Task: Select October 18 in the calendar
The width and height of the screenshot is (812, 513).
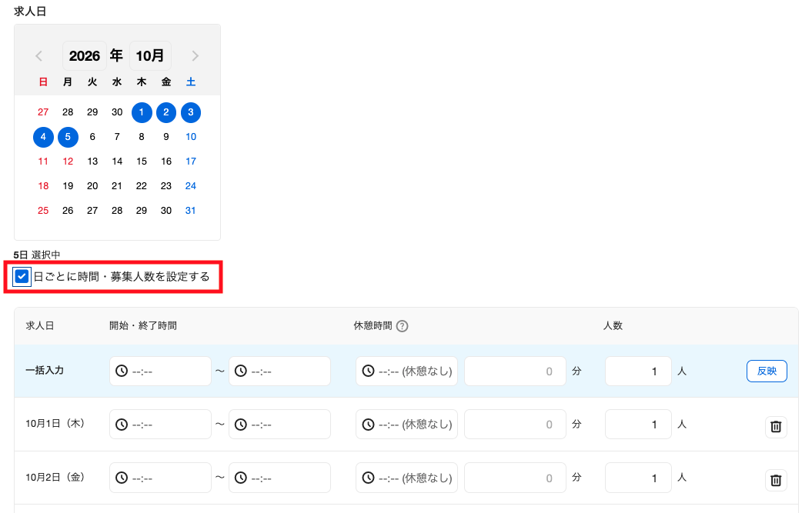Action: (43, 186)
